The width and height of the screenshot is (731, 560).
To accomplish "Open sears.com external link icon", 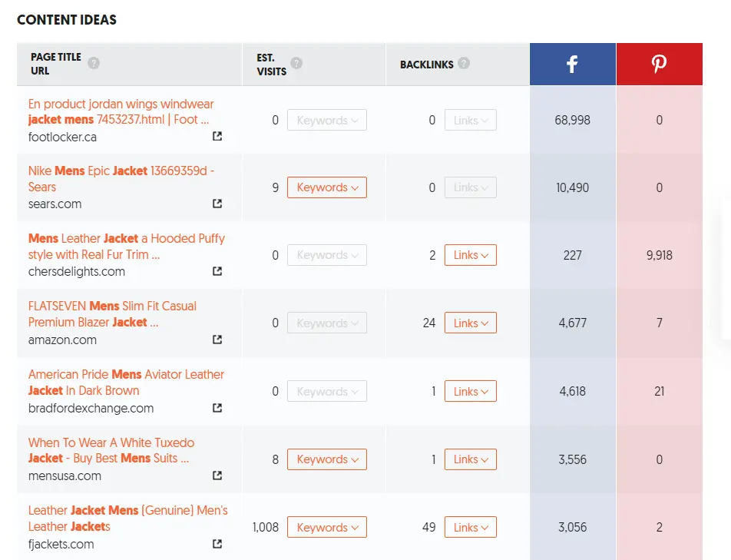I will 217,204.
